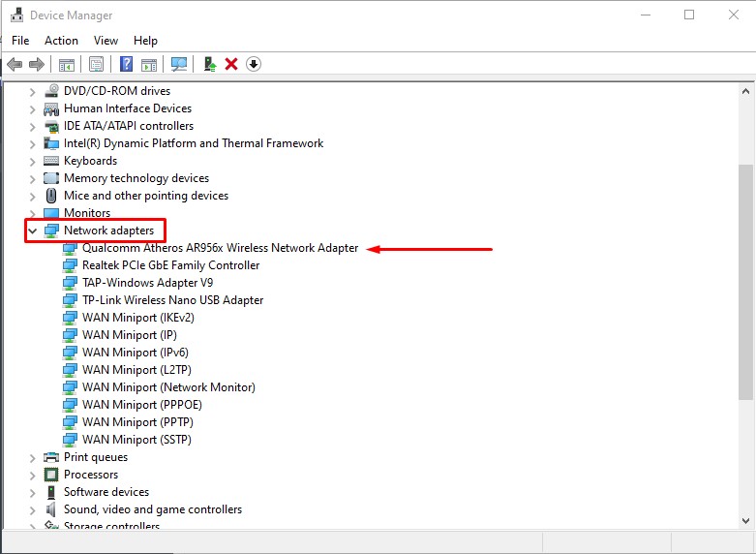The width and height of the screenshot is (756, 554).
Task: Click the Network adapters category icon
Action: coord(51,231)
